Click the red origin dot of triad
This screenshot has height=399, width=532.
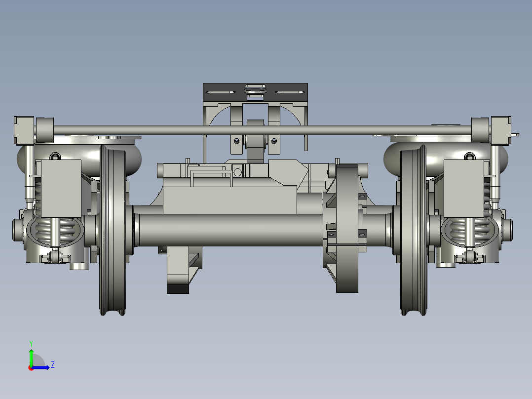(31, 368)
